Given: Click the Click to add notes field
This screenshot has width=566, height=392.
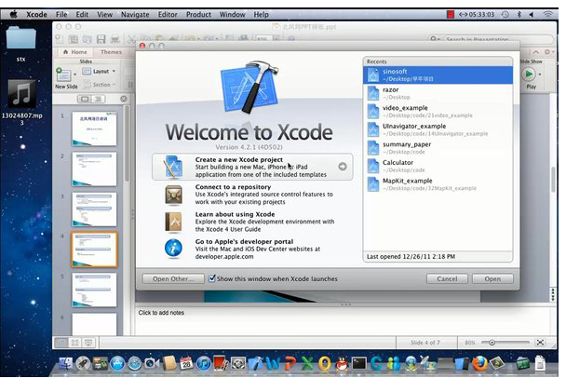Looking at the screenshot, I should click(x=343, y=320).
